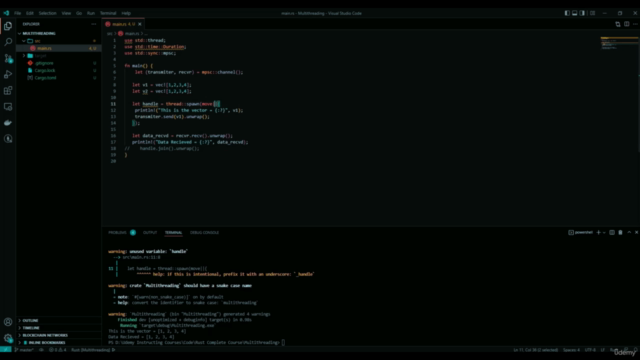Open the Accounts menu icon
The height and width of the screenshot is (360, 640).
8,322
